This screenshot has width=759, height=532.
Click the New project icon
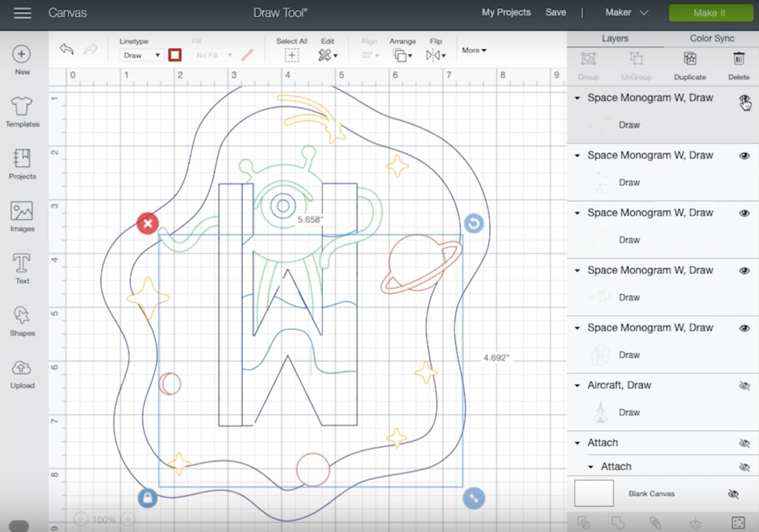coord(21,54)
